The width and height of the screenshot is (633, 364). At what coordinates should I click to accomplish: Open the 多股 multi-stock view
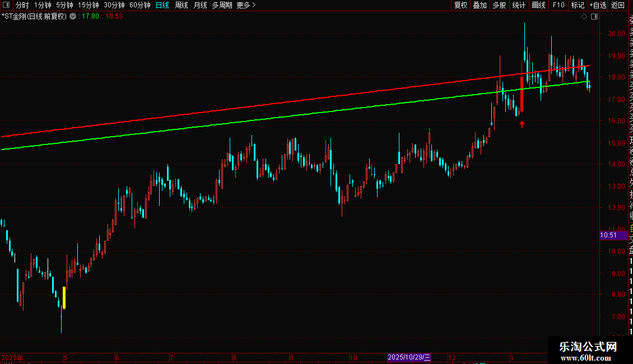tap(499, 5)
